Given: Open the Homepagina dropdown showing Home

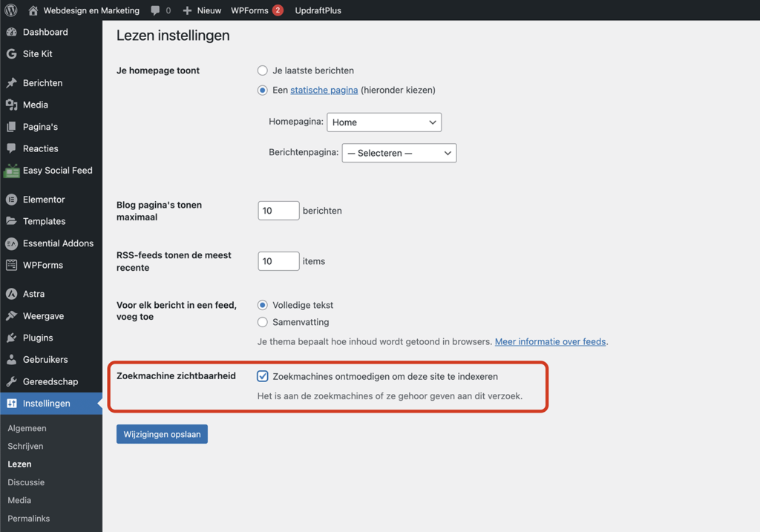Looking at the screenshot, I should pos(384,122).
